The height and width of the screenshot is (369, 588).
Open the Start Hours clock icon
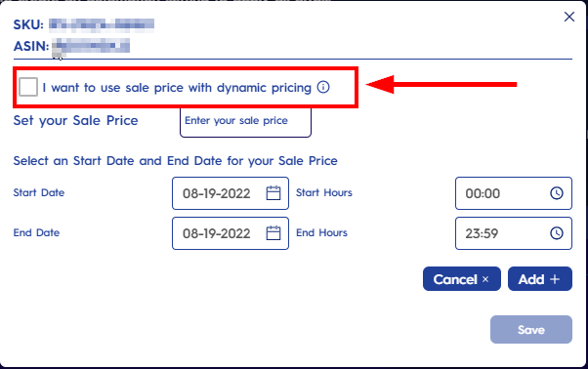click(557, 193)
